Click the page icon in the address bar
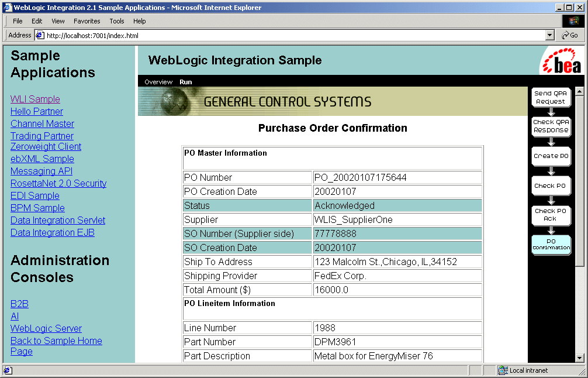The width and height of the screenshot is (588, 378). pos(40,35)
